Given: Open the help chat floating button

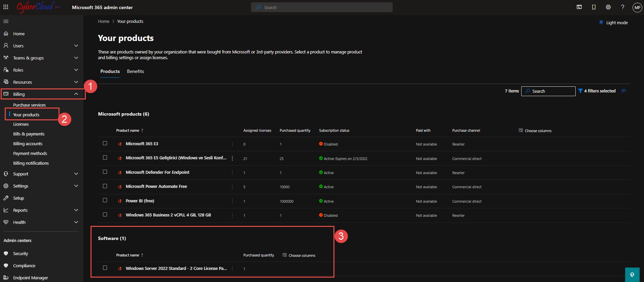Looking at the screenshot, I should (632, 275).
